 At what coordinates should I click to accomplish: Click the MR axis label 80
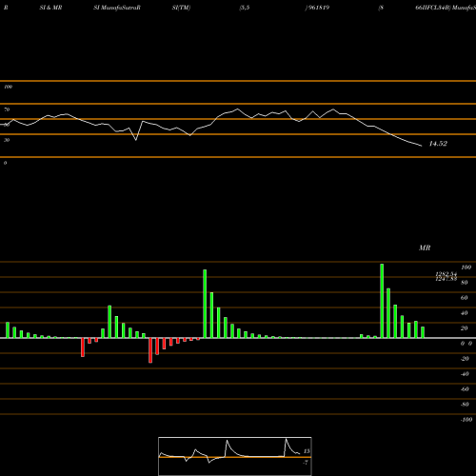click(465, 283)
